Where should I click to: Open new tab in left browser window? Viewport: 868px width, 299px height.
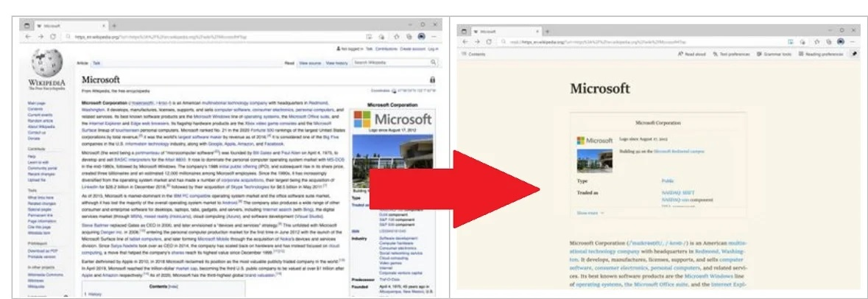[115, 26]
